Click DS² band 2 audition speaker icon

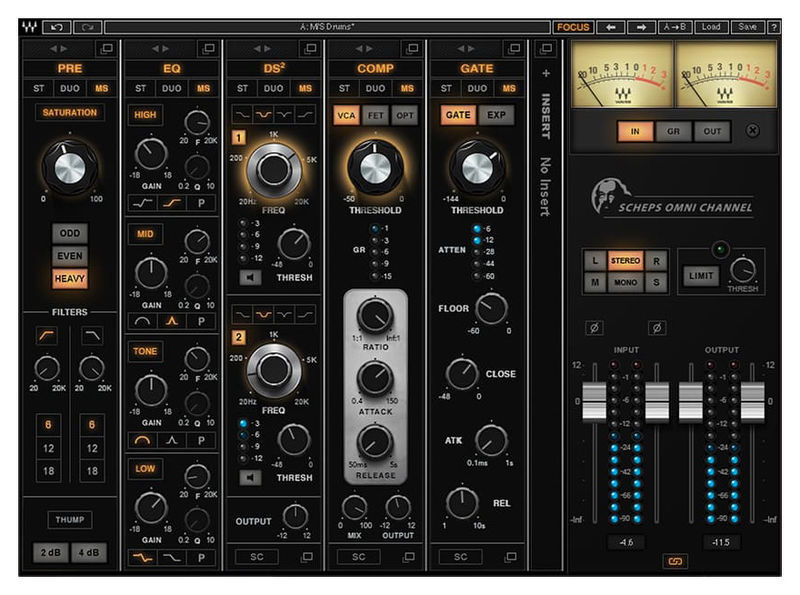(250, 477)
